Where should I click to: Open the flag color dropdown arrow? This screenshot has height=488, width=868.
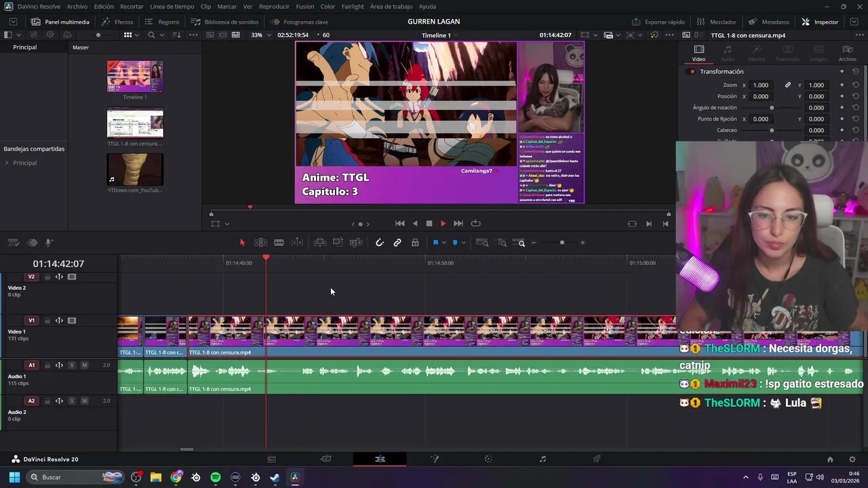[x=444, y=243]
